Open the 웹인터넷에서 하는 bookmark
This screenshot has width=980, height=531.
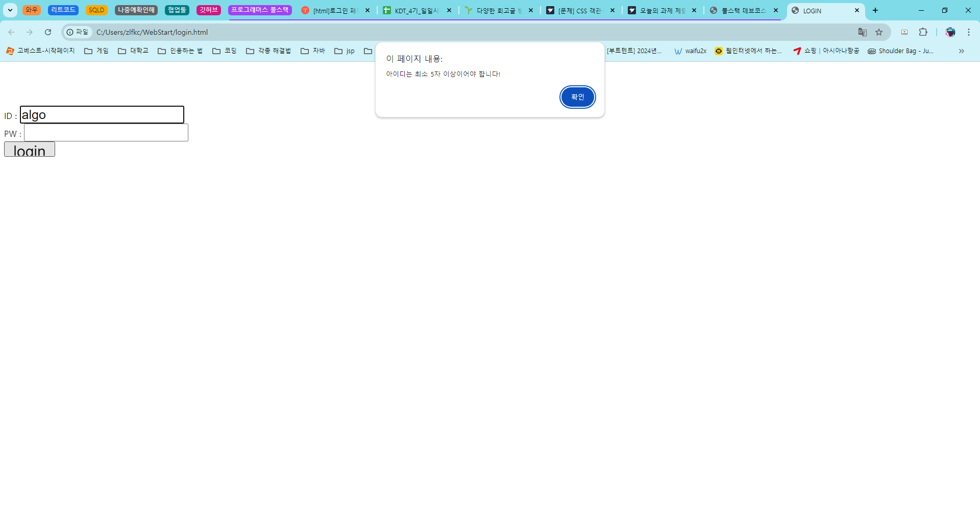(x=748, y=51)
